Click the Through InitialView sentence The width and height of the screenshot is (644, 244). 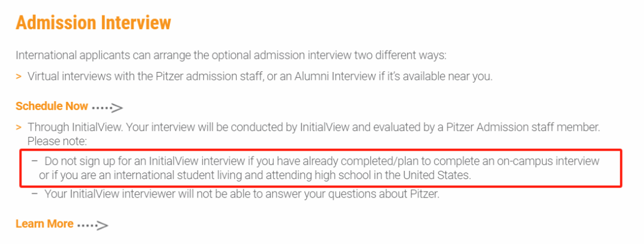[x=314, y=127]
